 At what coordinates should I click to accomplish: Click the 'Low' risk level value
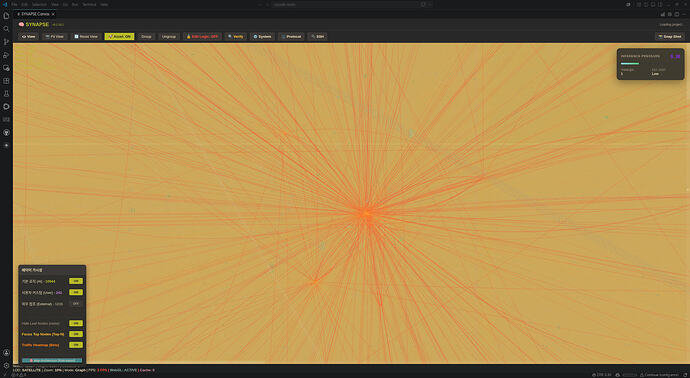coord(655,74)
